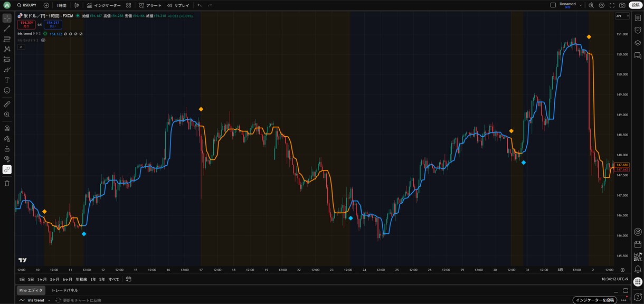Toggle lock all drawings
The height and width of the screenshot is (304, 644).
click(x=7, y=149)
